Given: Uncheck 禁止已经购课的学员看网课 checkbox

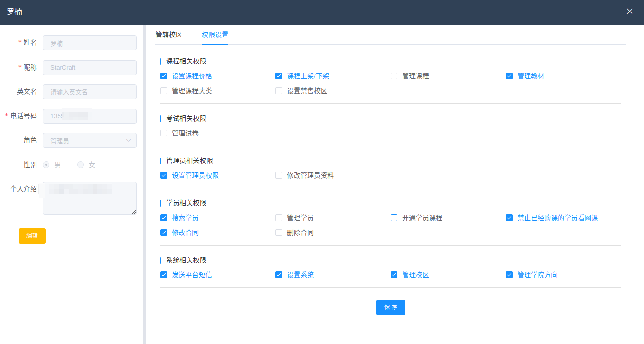Looking at the screenshot, I should click(509, 218).
